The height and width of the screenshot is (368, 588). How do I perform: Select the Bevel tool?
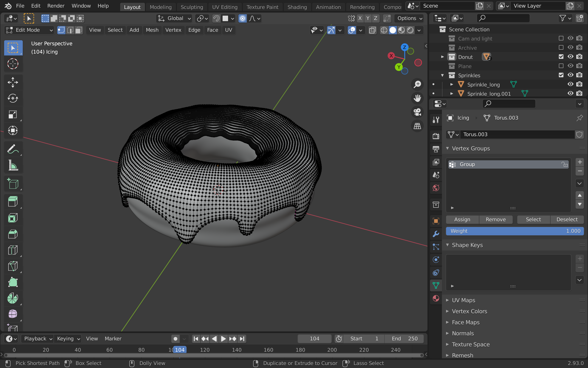[x=13, y=234]
